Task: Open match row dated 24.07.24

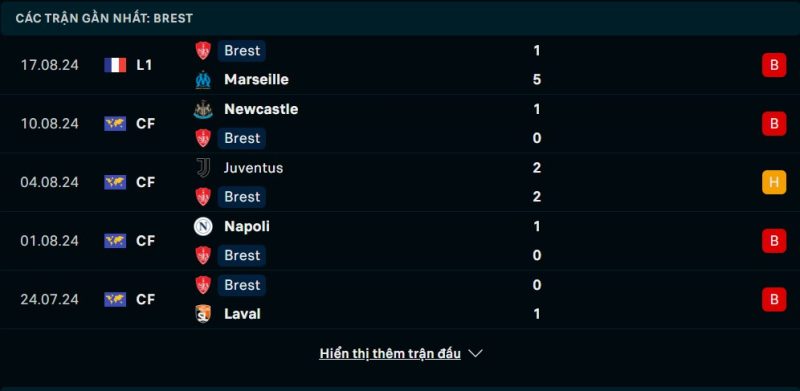Action: tap(400, 299)
